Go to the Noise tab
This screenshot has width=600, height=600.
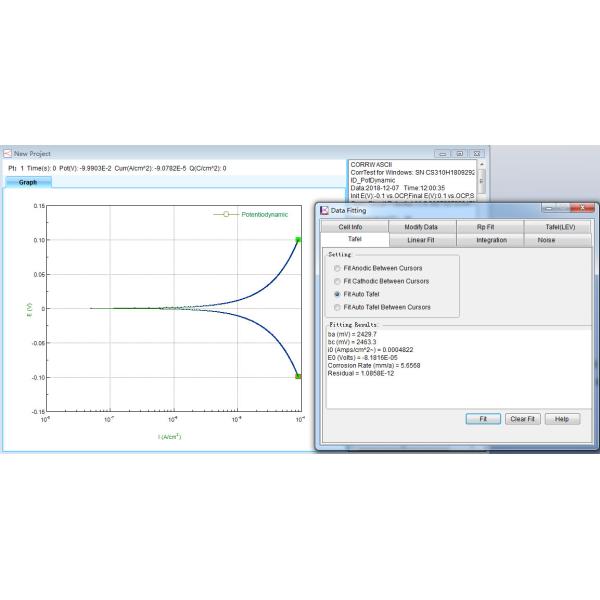pos(546,240)
